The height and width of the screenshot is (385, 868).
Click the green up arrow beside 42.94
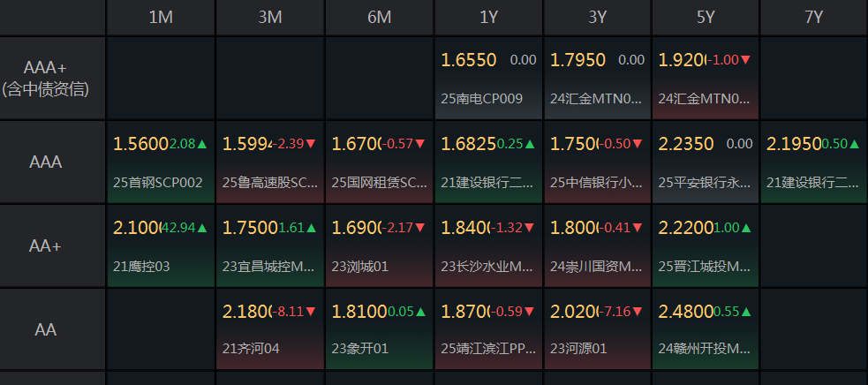[202, 228]
